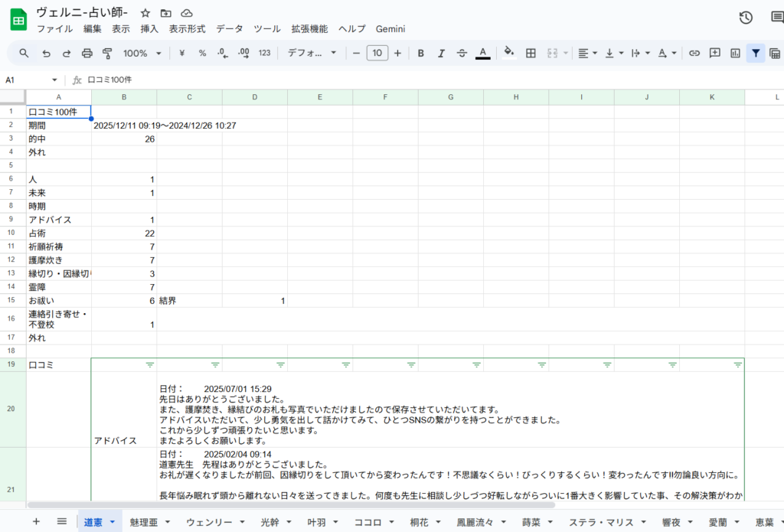Toggle strikethrough formatting
The image size is (784, 532).
coord(461,54)
